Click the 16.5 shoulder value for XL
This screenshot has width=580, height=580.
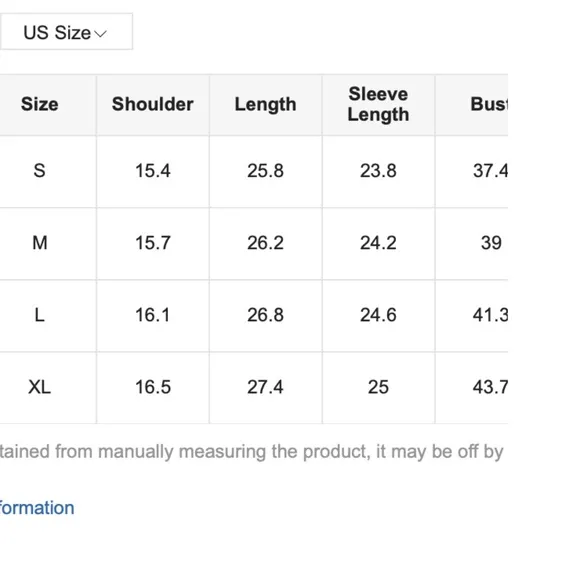(153, 387)
